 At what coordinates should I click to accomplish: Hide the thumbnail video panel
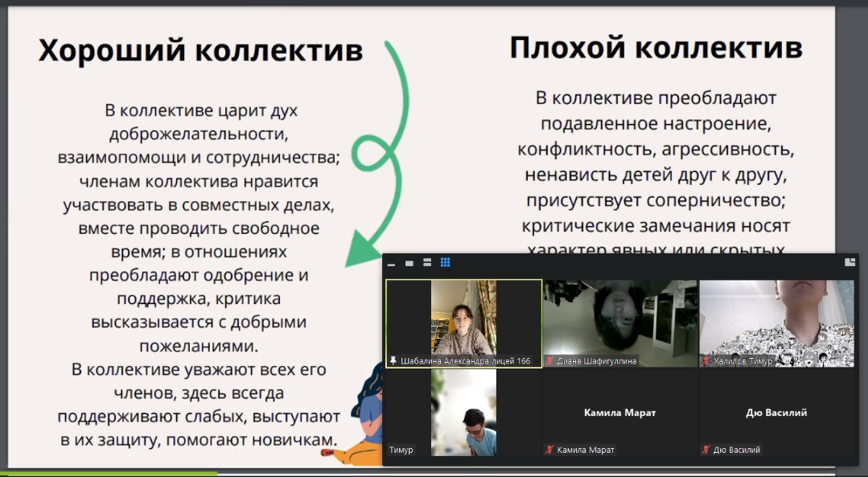(x=392, y=264)
